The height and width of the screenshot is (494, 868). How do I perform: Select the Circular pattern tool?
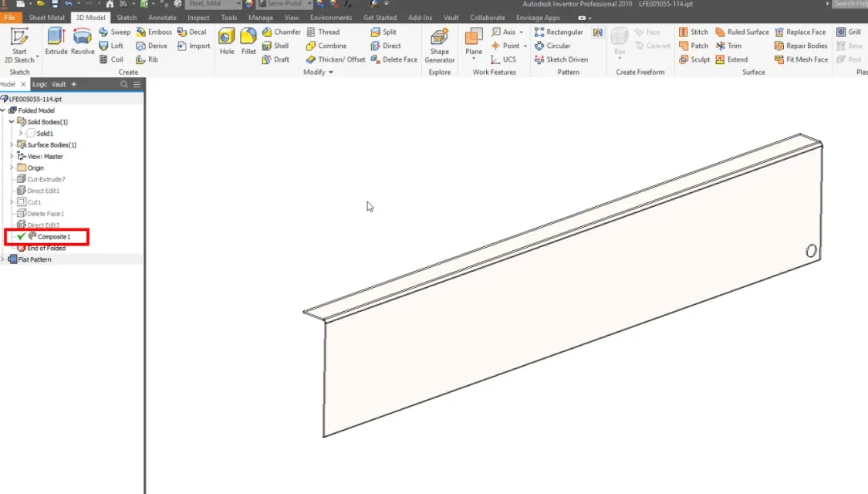(552, 46)
